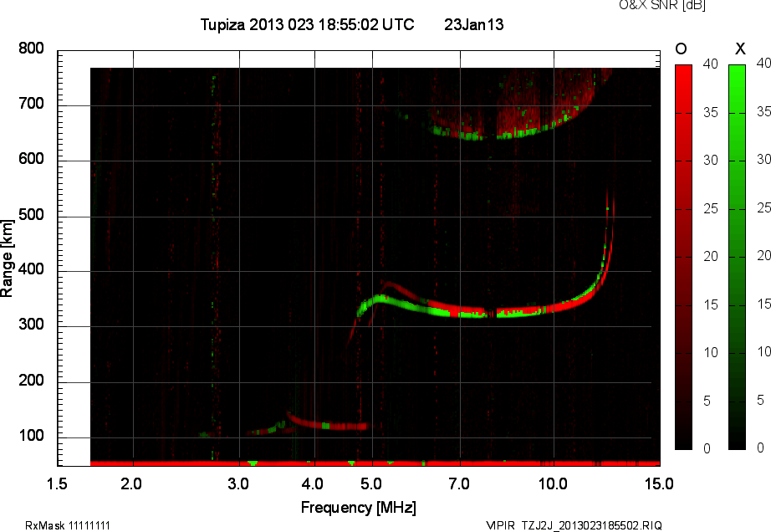This screenshot has height=532, width=771.
Task: Click the 10.0 MHz frequency tick label
Action: click(553, 483)
